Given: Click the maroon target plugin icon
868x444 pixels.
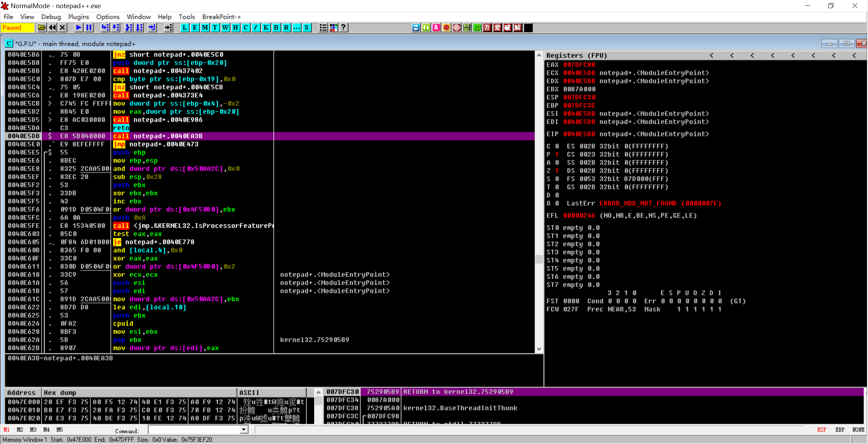Looking at the screenshot, I should (x=457, y=27).
